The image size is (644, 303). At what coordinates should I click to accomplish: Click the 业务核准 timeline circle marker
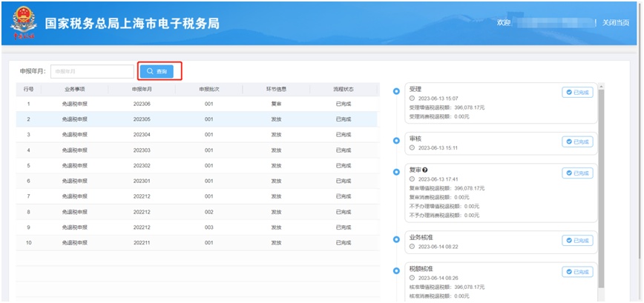pos(396,239)
